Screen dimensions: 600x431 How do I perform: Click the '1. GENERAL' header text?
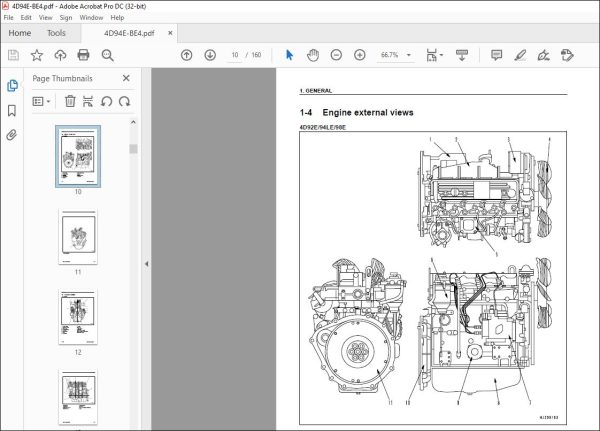coord(316,91)
